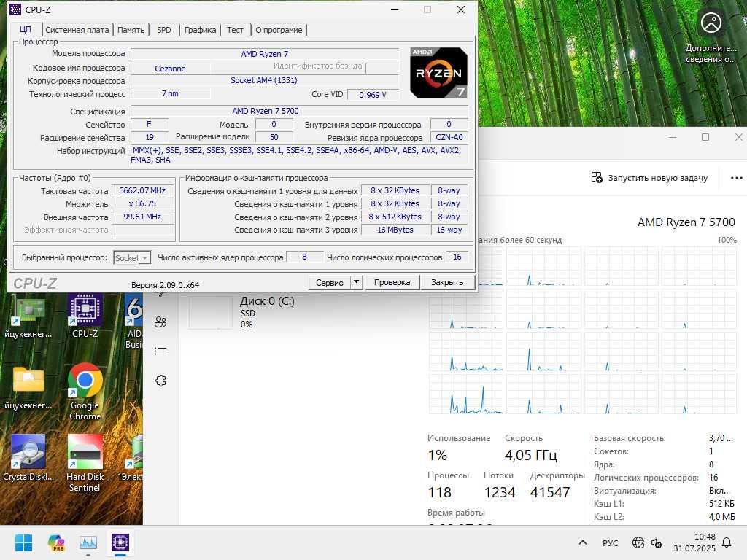747x560 pixels.
Task: Open the Дополните сведения о desktop icon
Action: point(711,36)
